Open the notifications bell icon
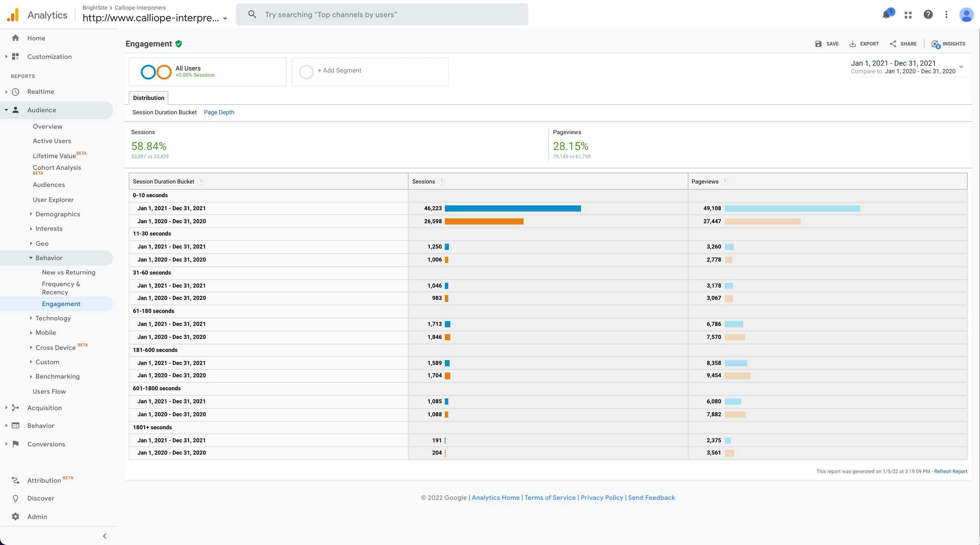 click(x=886, y=15)
